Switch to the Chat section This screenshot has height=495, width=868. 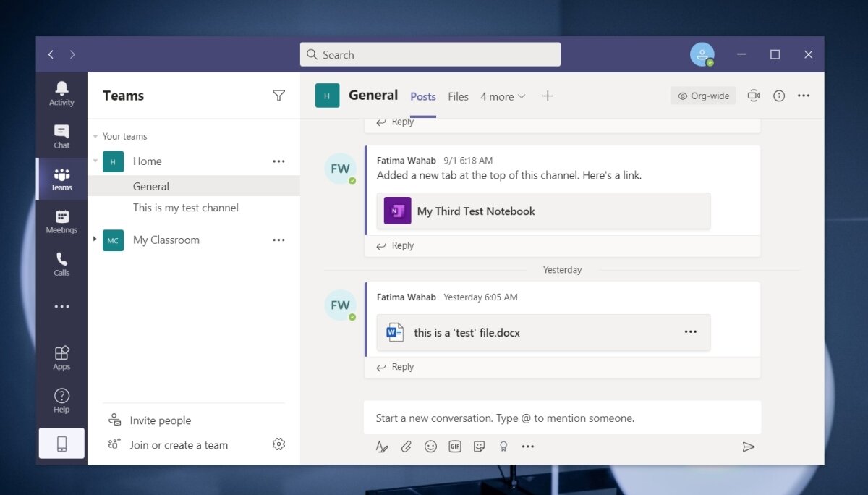pos(61,136)
